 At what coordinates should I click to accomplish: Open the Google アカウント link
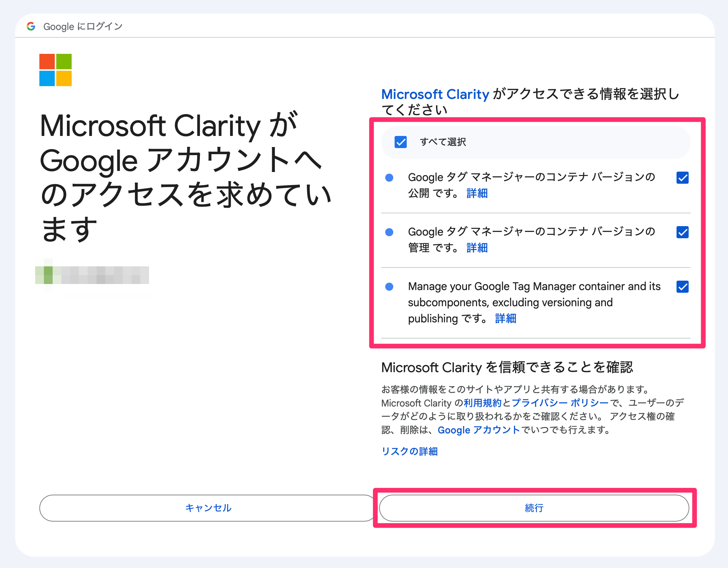[x=479, y=430]
